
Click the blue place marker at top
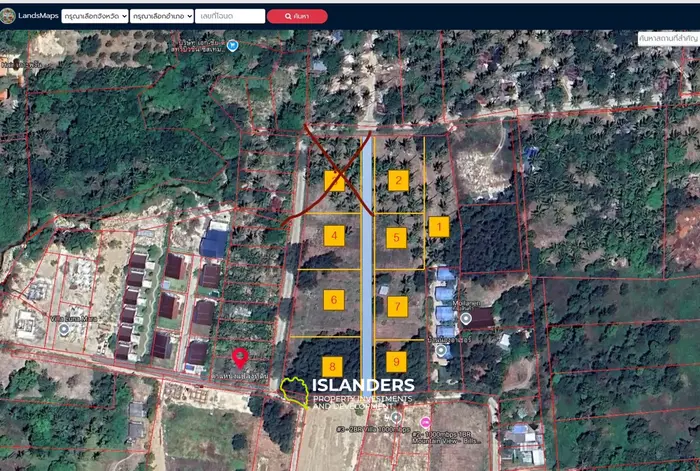pyautogui.click(x=232, y=45)
